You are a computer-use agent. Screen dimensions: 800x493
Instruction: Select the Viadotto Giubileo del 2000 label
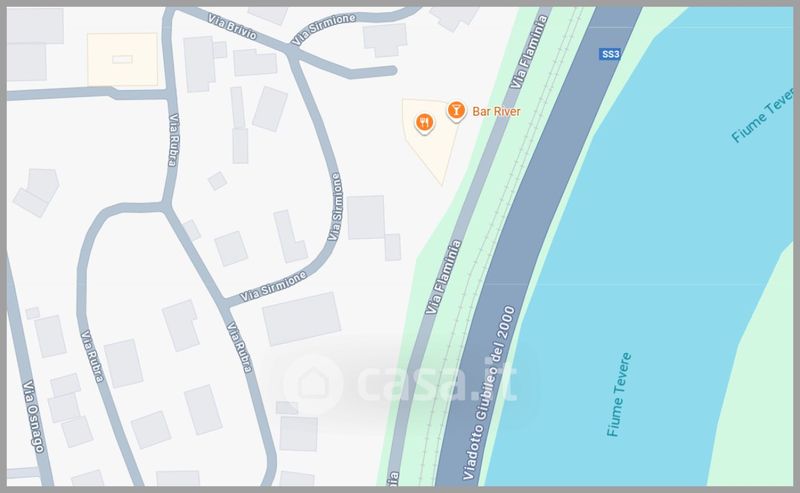[x=489, y=392]
